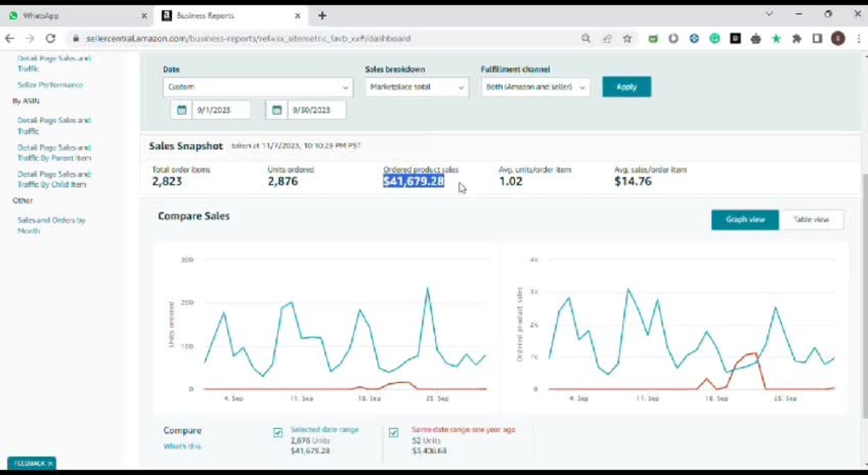Click the Avg. units/order item value 1.02
Screen dimensions: 868x475
point(510,181)
